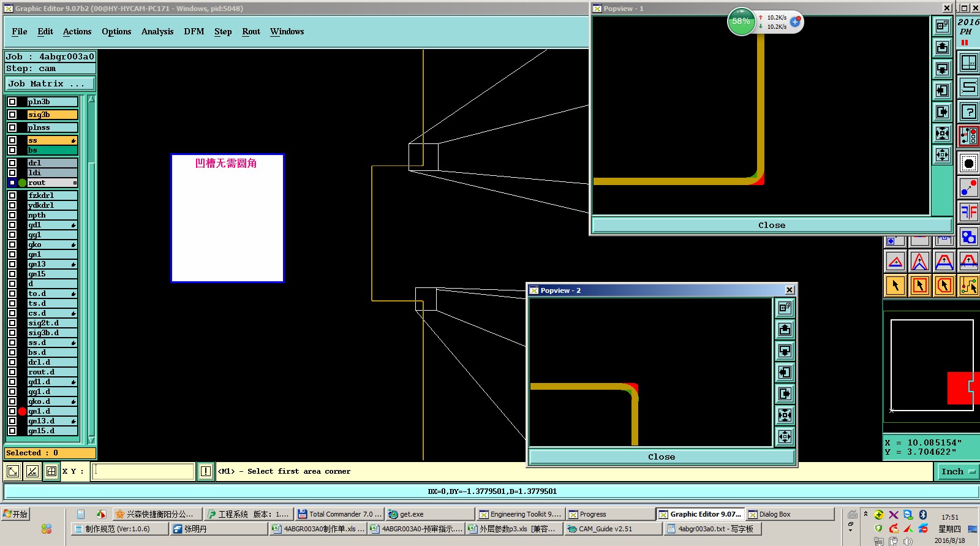Click the bs green layer name bar

53,150
